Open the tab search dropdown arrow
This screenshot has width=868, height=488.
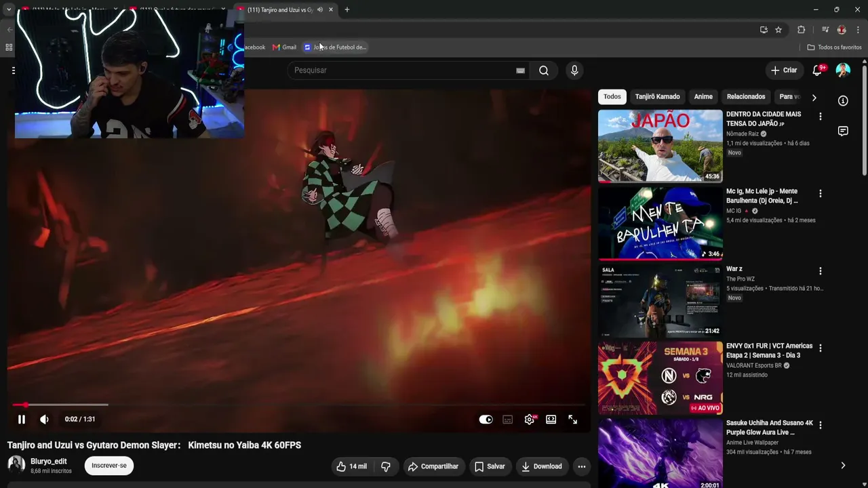pyautogui.click(x=9, y=9)
